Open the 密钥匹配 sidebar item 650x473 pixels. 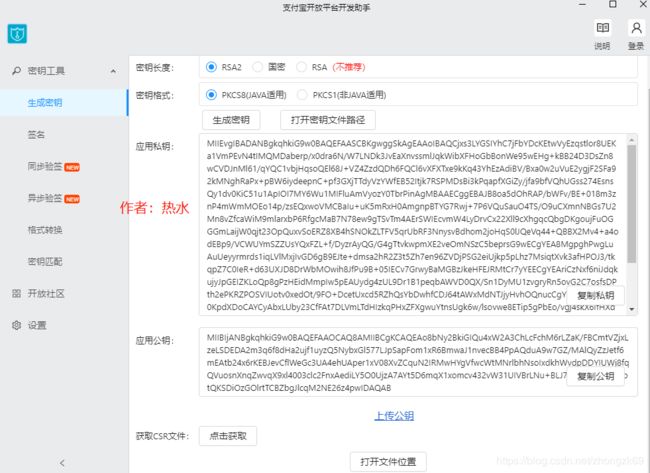coord(45,262)
